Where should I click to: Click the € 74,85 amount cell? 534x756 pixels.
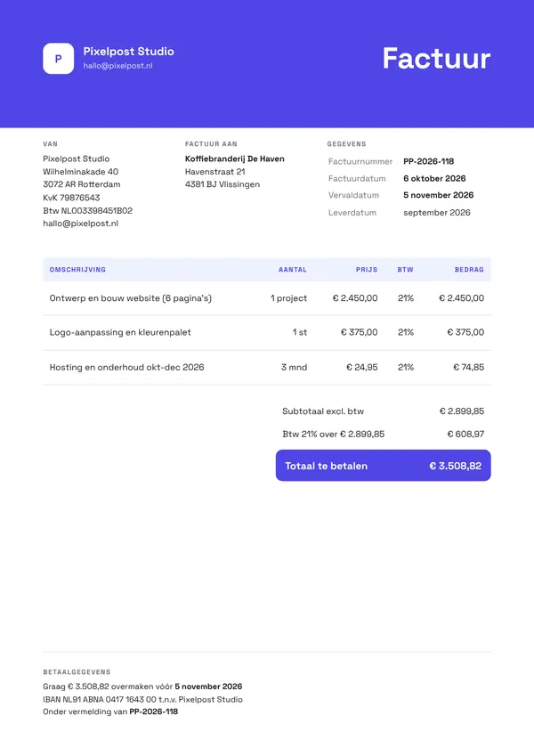[x=469, y=368]
